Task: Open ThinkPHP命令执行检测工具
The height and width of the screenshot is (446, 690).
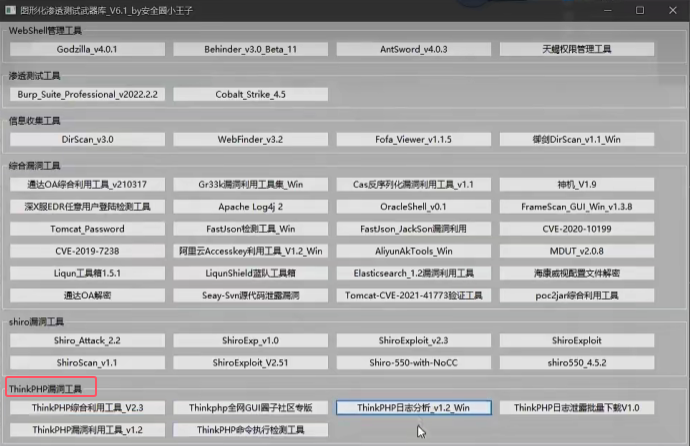Action: click(x=250, y=430)
